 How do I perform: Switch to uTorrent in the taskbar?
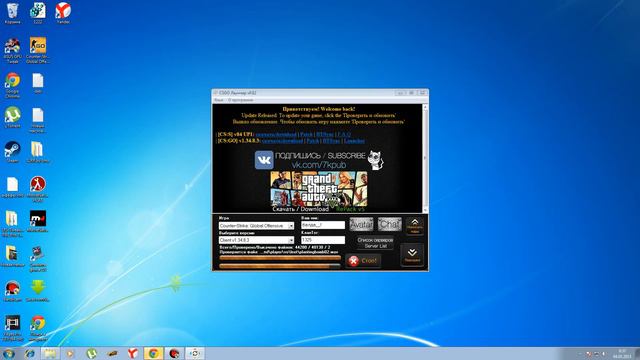click(x=91, y=353)
